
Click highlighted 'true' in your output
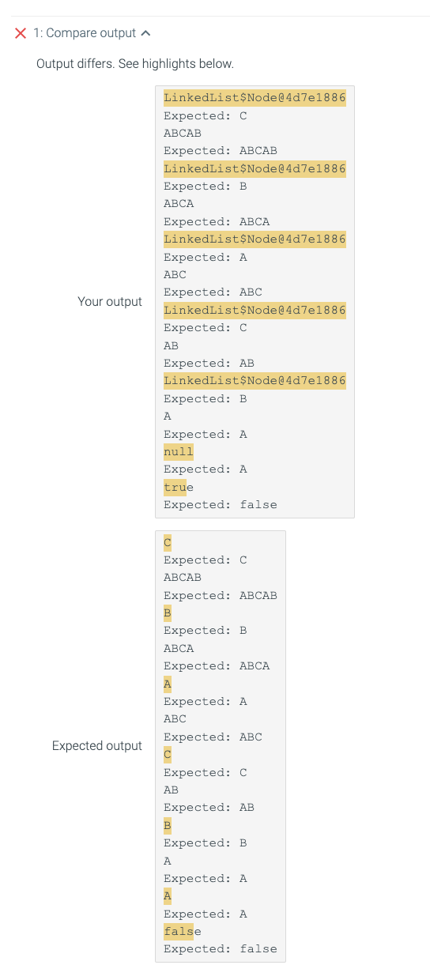click(x=175, y=487)
